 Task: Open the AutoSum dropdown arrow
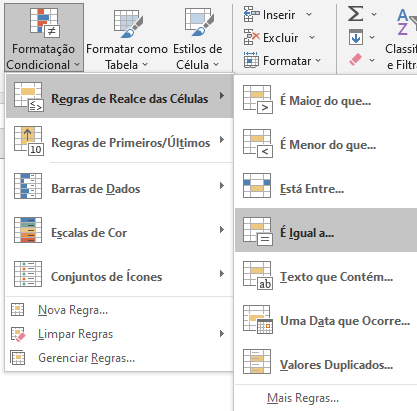click(374, 15)
